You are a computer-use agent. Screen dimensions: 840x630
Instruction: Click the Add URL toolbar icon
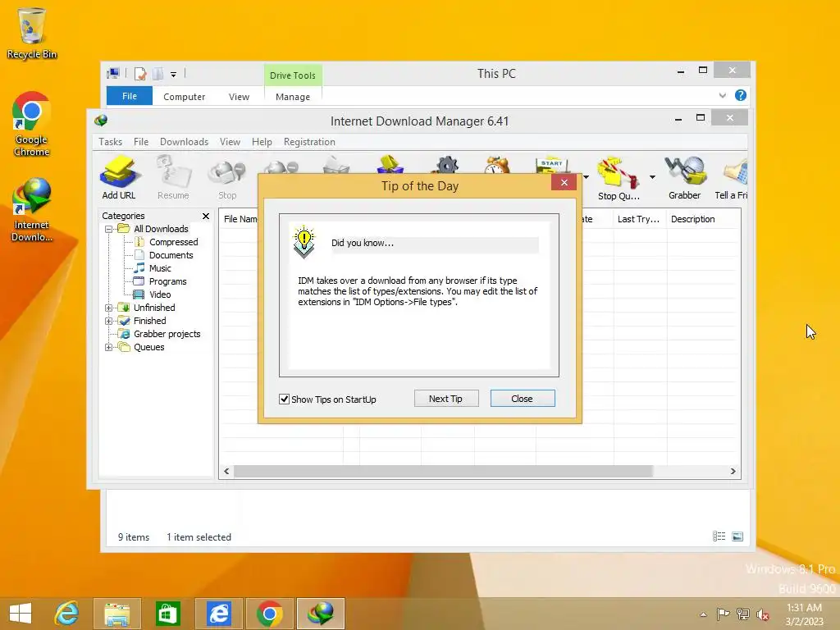tap(119, 178)
